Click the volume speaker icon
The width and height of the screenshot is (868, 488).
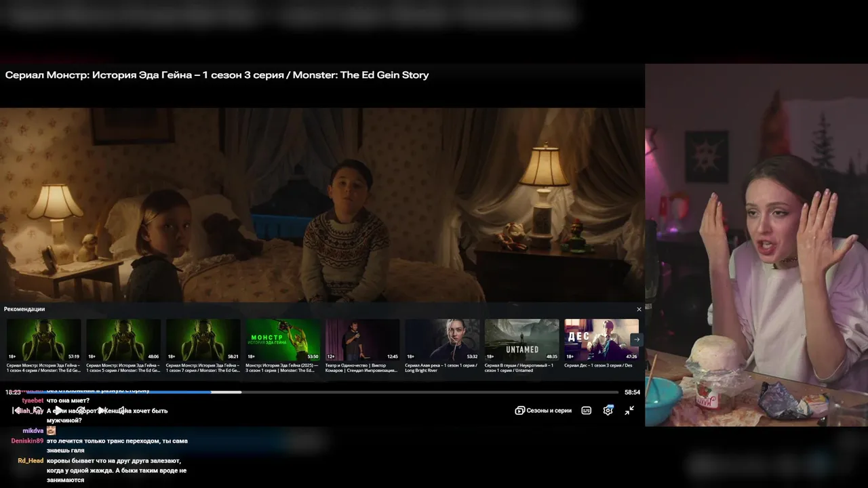click(x=122, y=410)
